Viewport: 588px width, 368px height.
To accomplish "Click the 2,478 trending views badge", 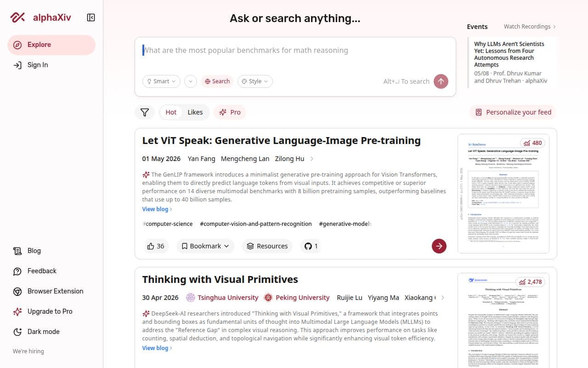I will point(530,282).
